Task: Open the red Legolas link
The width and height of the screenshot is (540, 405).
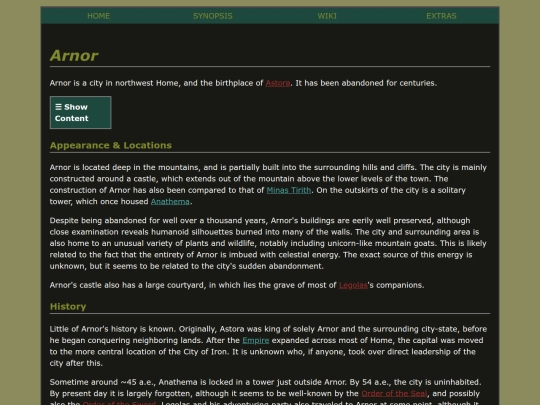Action: [353, 285]
